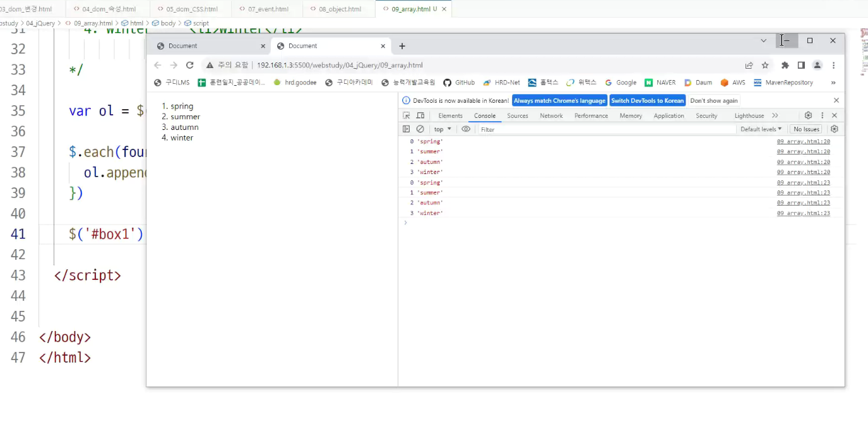
Task: Open the hrd.goodee bookmark
Action: [295, 83]
